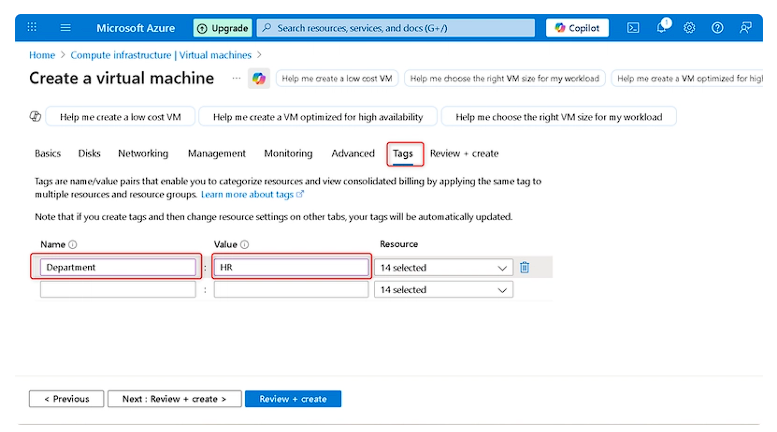Switch to the Disks tab
This screenshot has width=777, height=432.
89,154
